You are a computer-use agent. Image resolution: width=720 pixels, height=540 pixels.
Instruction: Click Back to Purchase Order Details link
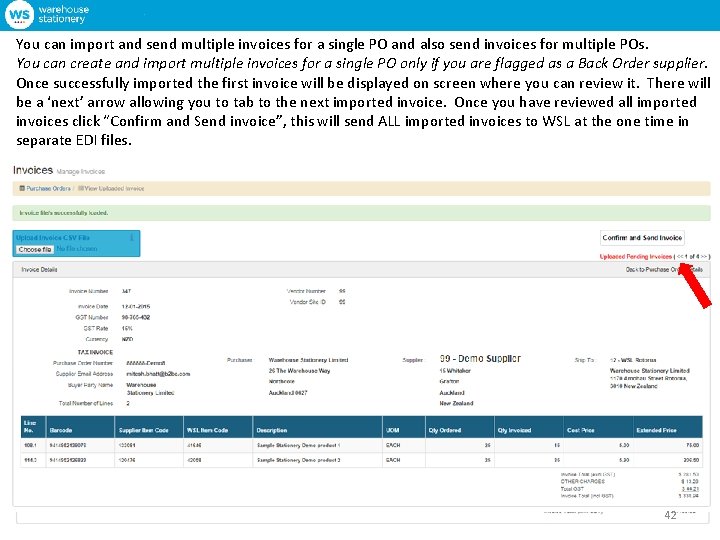coord(664,270)
